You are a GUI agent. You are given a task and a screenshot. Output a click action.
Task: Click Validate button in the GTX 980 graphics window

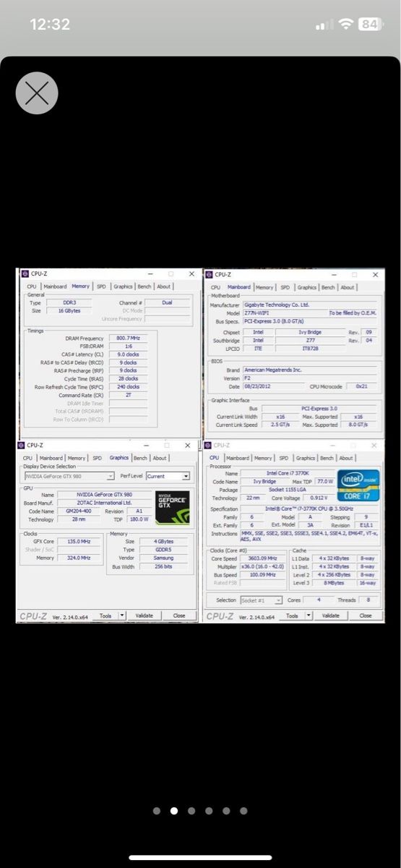point(145,616)
